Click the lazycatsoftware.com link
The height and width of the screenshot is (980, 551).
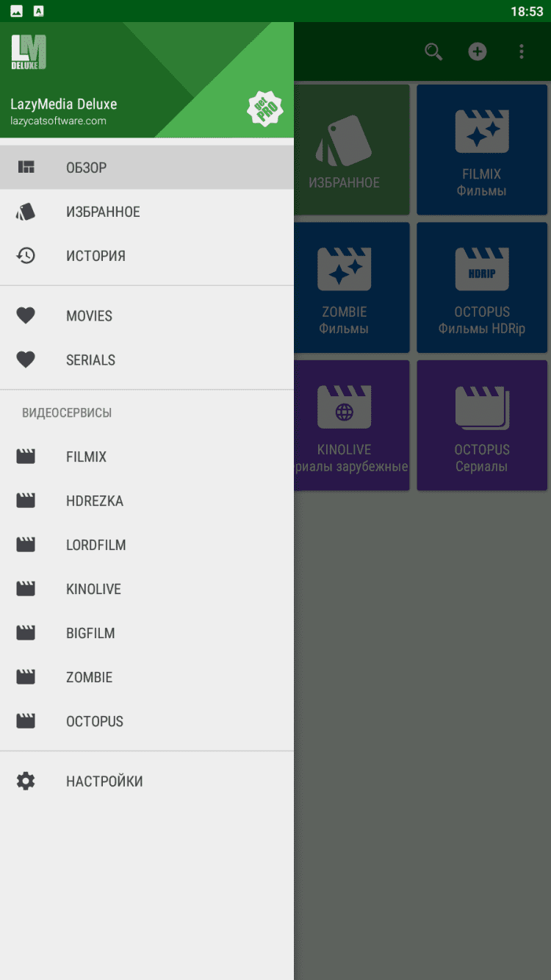58,121
